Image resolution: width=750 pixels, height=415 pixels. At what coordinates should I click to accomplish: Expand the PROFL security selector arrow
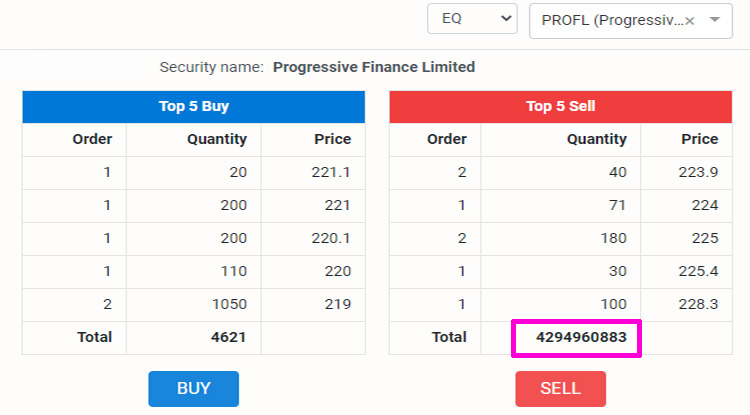point(714,20)
